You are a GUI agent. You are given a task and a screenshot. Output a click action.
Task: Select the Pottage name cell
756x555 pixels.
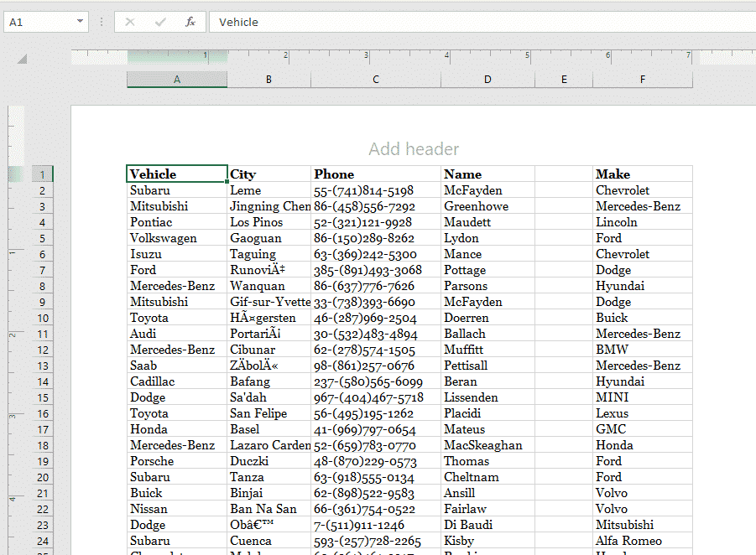coord(488,270)
